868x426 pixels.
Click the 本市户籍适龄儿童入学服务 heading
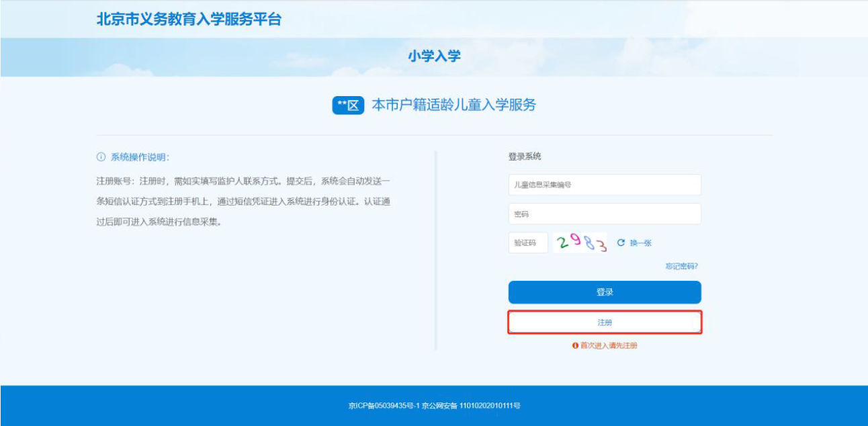(x=453, y=105)
